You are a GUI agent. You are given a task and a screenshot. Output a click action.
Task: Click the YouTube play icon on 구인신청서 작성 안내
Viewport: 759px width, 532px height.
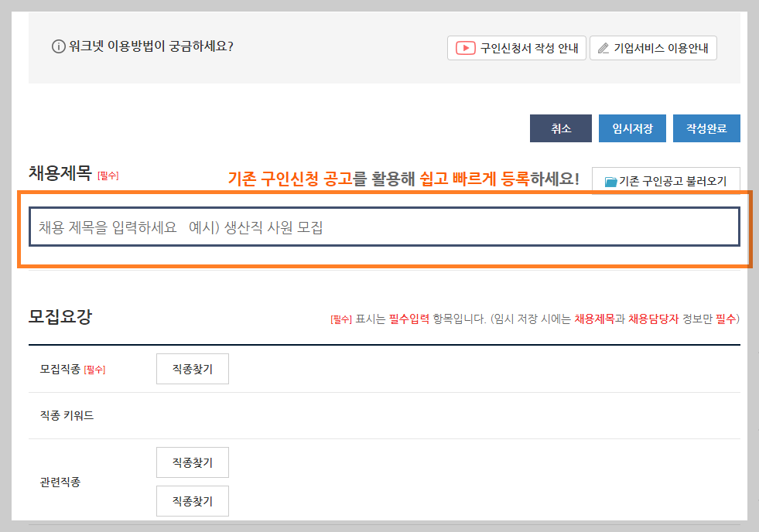coord(463,47)
